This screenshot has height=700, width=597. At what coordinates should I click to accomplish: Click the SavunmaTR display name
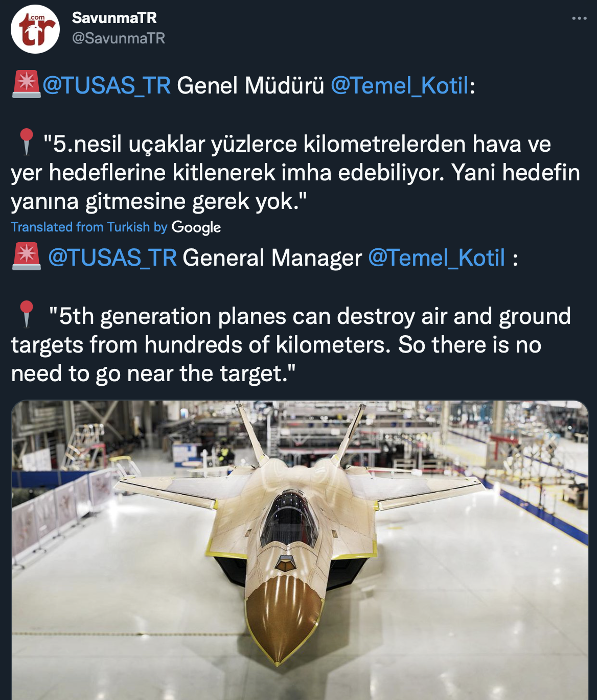click(114, 17)
